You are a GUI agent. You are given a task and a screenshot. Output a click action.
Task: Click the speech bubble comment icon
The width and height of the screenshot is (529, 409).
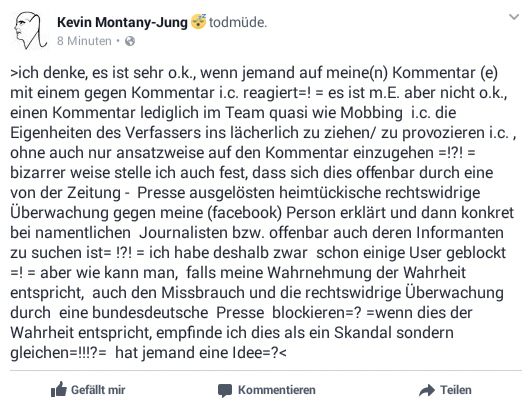225,390
